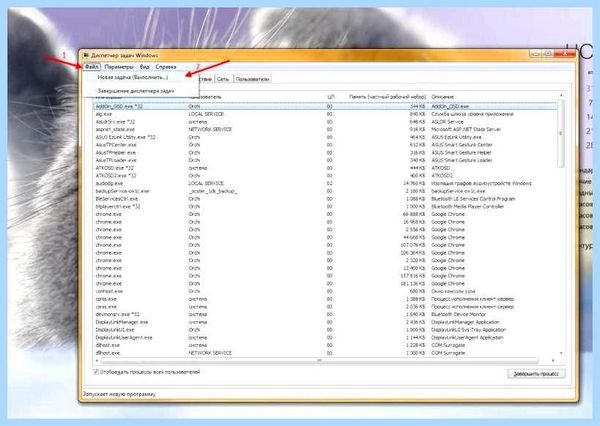
Task: Switch to the Пользователи tab
Action: click(252, 79)
